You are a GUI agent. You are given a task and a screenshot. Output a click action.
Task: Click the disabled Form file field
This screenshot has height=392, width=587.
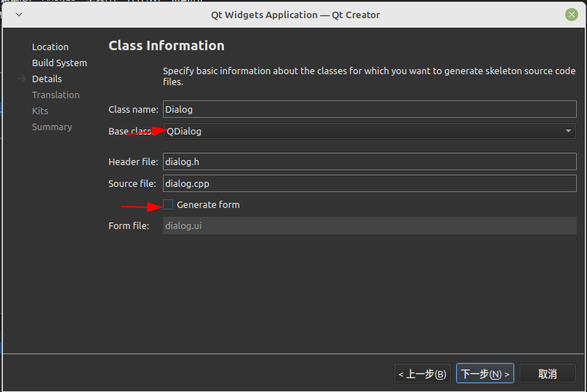[x=369, y=225]
